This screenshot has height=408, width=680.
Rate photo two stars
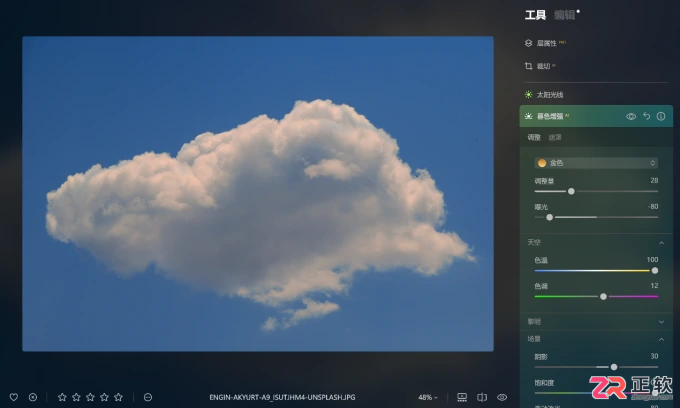(x=76, y=397)
